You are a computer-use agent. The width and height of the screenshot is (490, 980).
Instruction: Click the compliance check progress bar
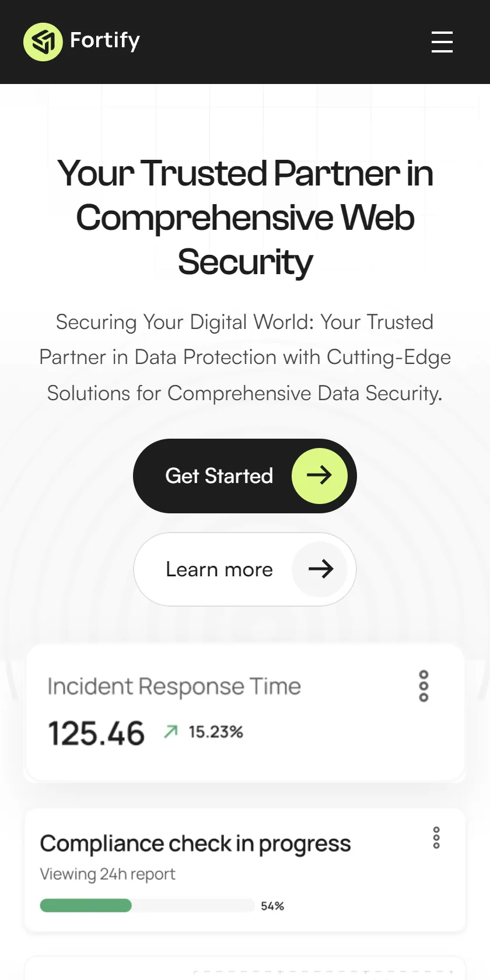pyautogui.click(x=147, y=905)
